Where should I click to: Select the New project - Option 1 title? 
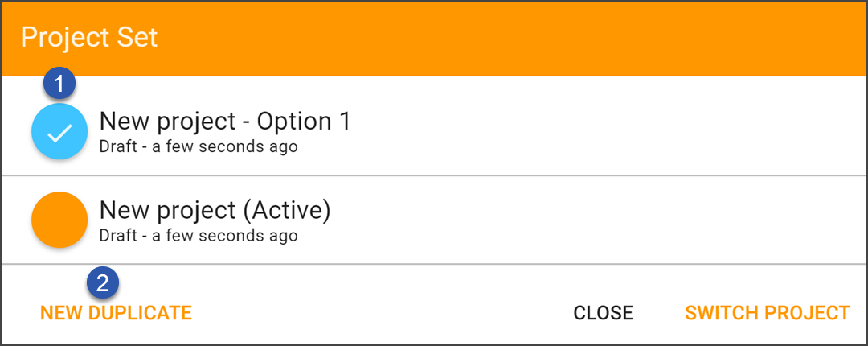[225, 122]
